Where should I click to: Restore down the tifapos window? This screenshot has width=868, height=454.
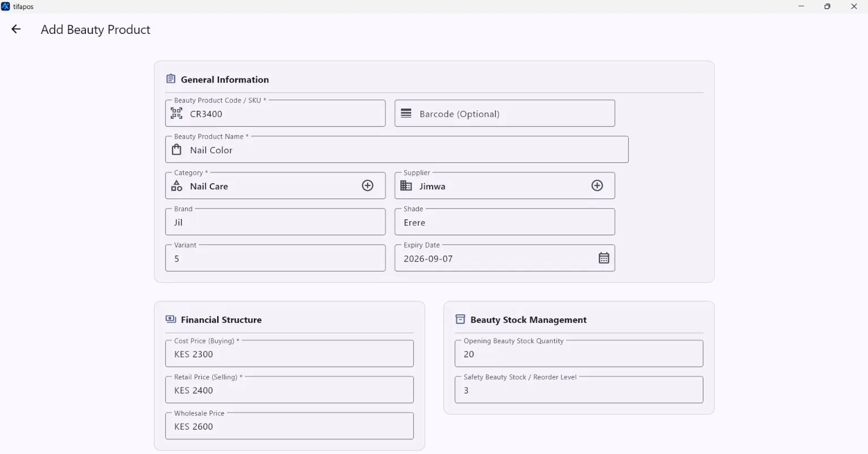pos(827,6)
